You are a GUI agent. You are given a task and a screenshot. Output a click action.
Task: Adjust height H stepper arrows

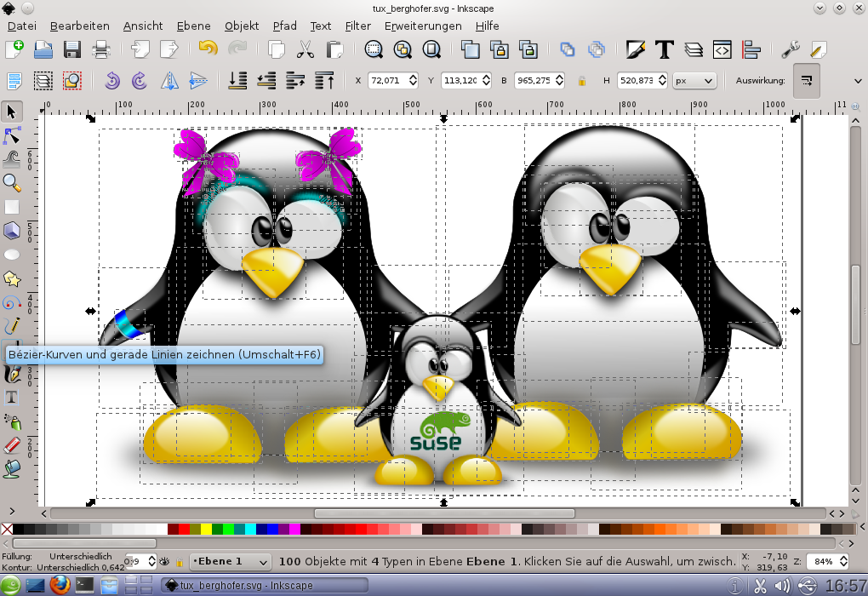pos(663,81)
